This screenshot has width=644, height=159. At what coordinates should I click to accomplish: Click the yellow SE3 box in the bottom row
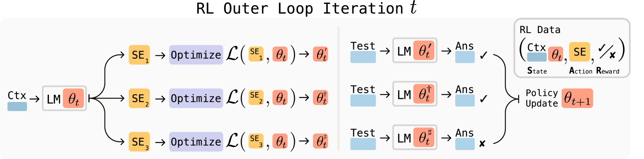coord(139,142)
